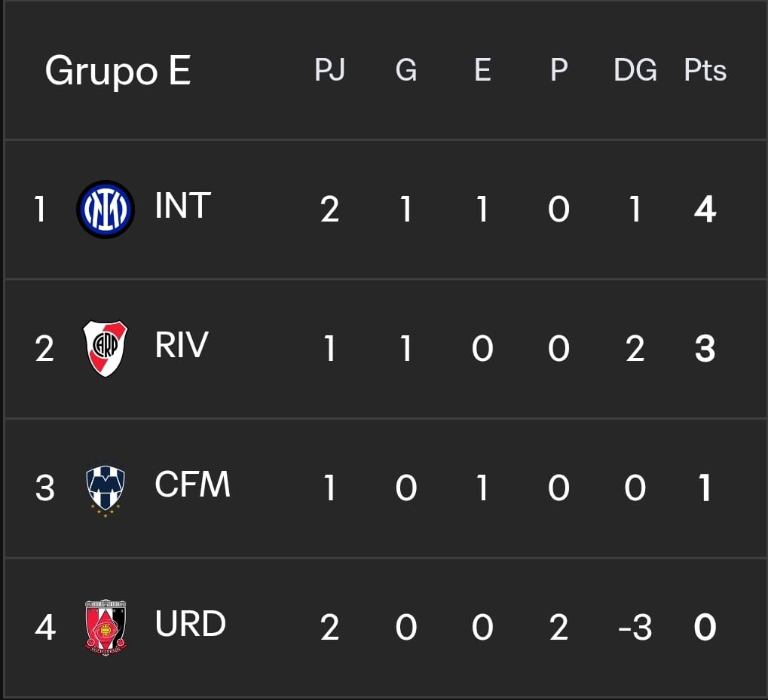
Task: Select the E draws column header
Action: click(x=482, y=70)
